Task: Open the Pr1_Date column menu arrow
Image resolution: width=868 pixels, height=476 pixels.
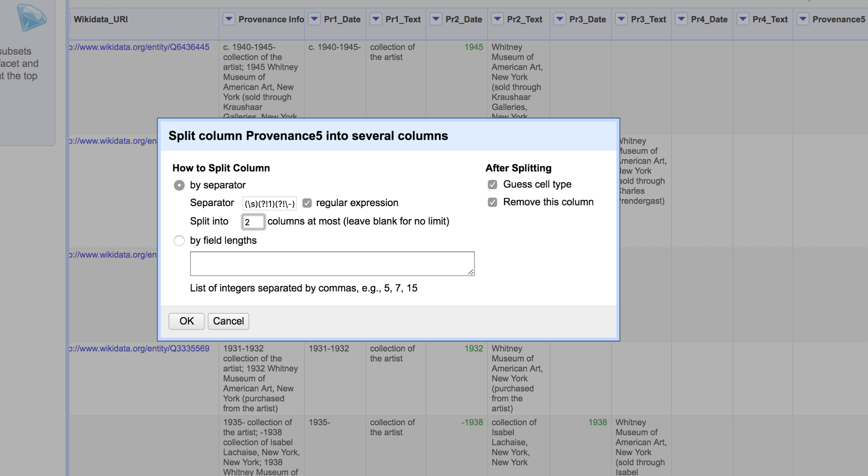Action: pyautogui.click(x=314, y=19)
